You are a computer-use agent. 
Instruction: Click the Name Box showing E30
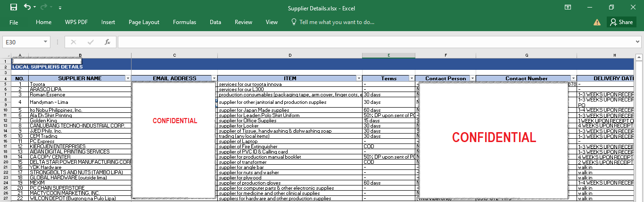(23, 42)
